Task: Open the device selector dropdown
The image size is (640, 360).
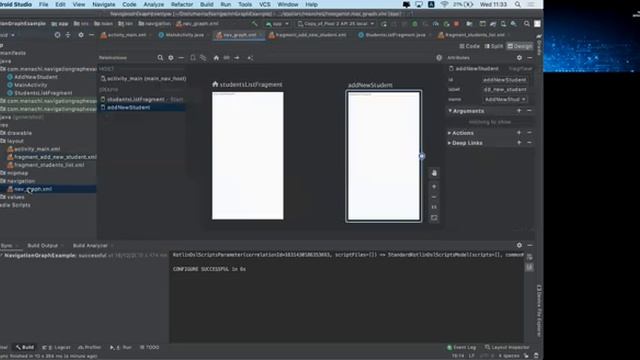Action: click(336, 24)
